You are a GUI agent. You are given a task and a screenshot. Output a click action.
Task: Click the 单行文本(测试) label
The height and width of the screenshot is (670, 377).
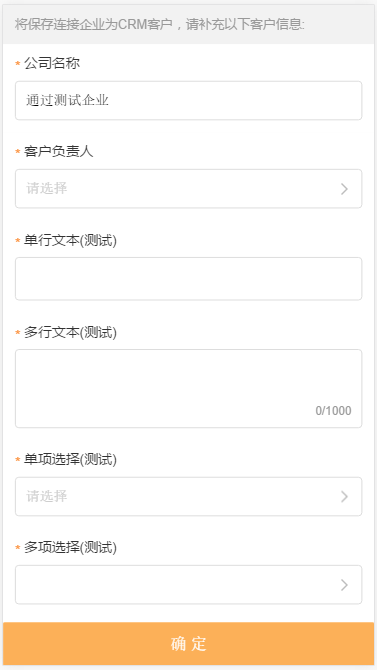(x=70, y=240)
